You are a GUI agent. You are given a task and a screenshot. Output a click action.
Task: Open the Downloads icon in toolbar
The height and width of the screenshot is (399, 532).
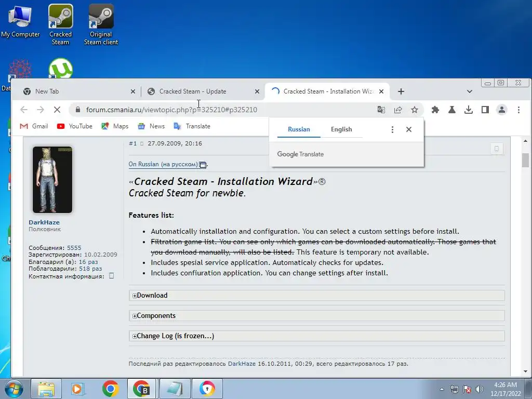click(468, 110)
